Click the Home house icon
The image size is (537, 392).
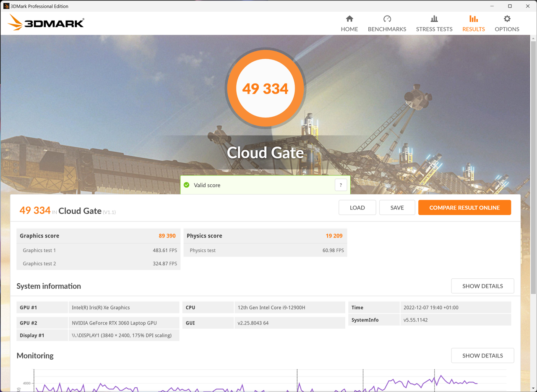pos(349,19)
